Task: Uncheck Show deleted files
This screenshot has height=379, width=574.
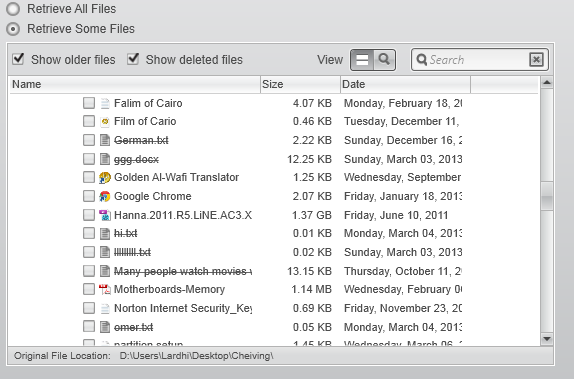Action: pos(133,59)
